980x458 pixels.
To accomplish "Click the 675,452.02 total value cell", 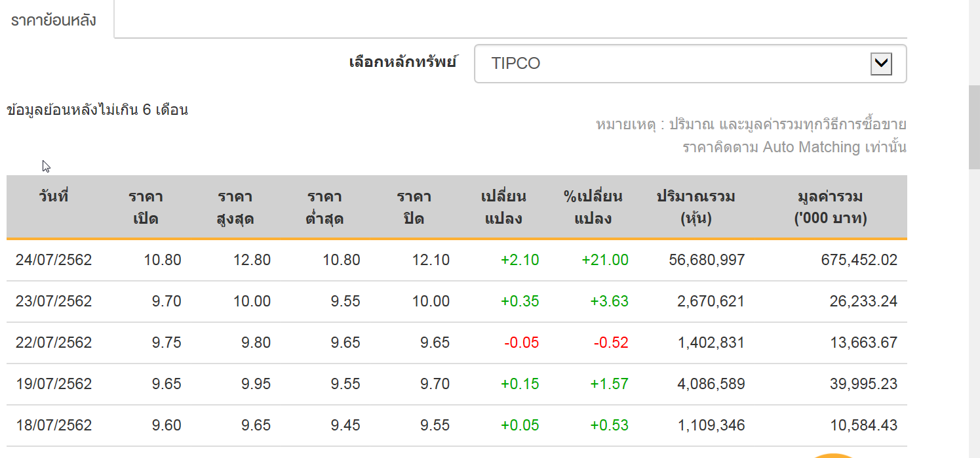I will pos(859,260).
